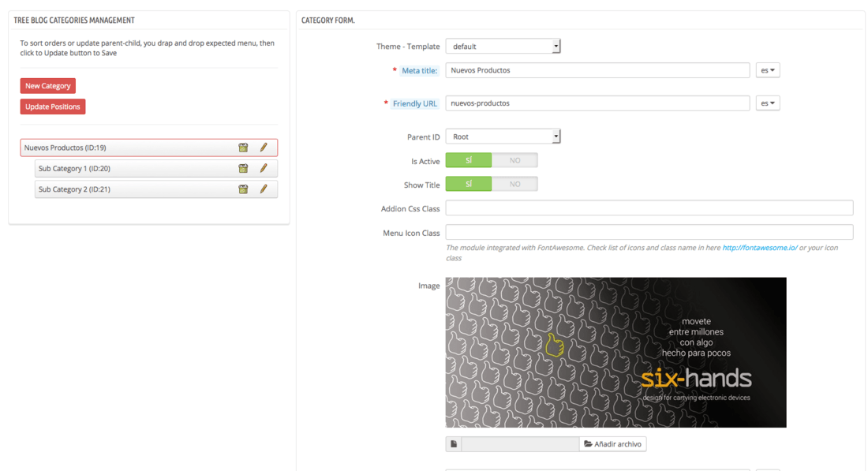Click the file icon beside upload field

(x=454, y=444)
